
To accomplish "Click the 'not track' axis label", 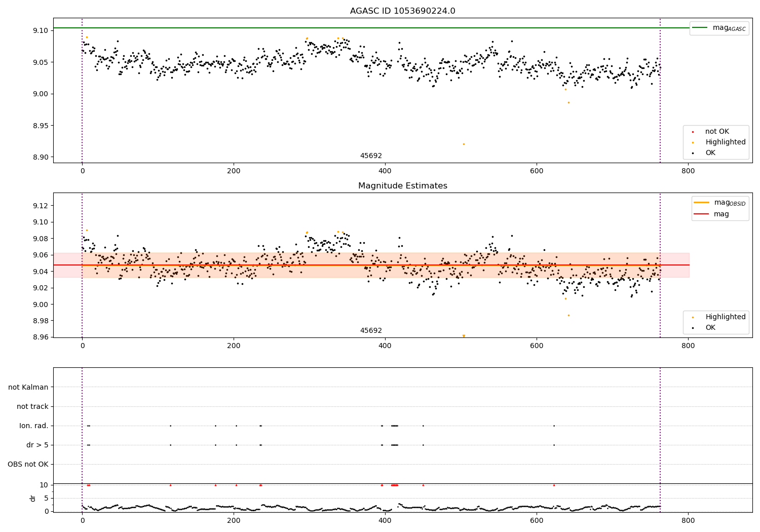I will (x=32, y=406).
